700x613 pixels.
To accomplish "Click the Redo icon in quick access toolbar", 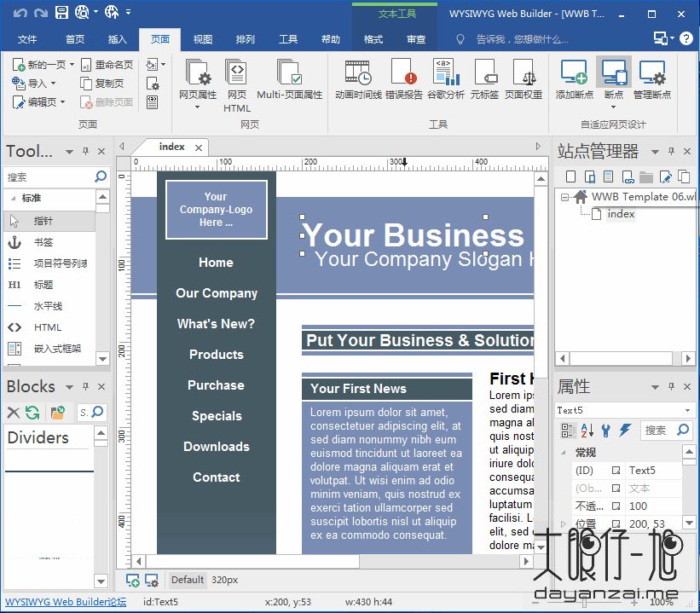I will click(41, 13).
